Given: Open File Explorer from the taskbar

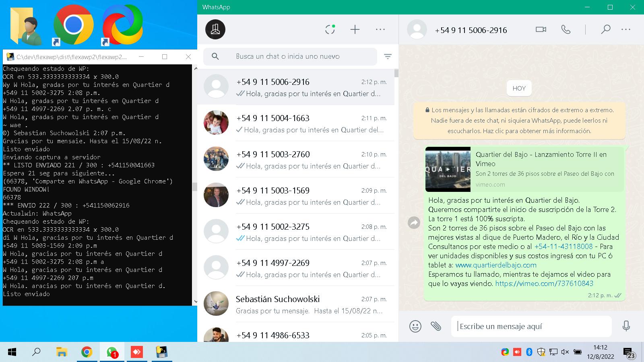Looking at the screenshot, I should point(61,352).
